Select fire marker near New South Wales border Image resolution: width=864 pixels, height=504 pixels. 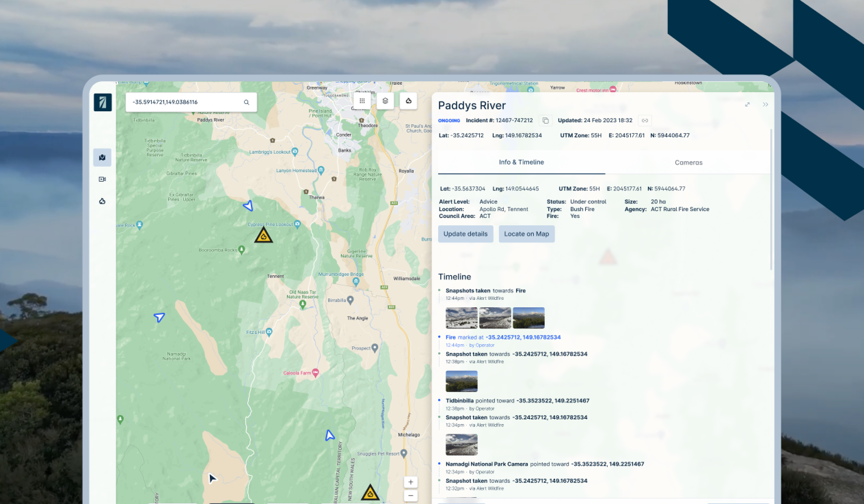point(370,492)
